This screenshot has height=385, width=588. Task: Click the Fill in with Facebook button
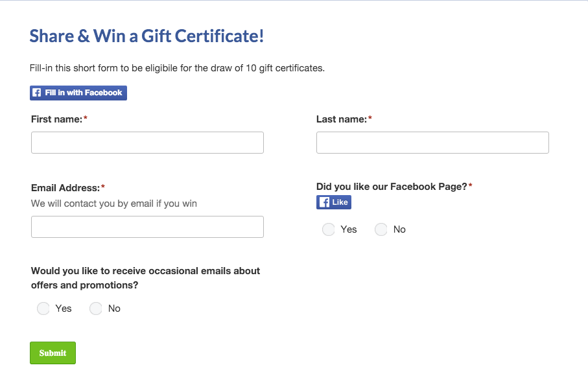click(x=78, y=93)
